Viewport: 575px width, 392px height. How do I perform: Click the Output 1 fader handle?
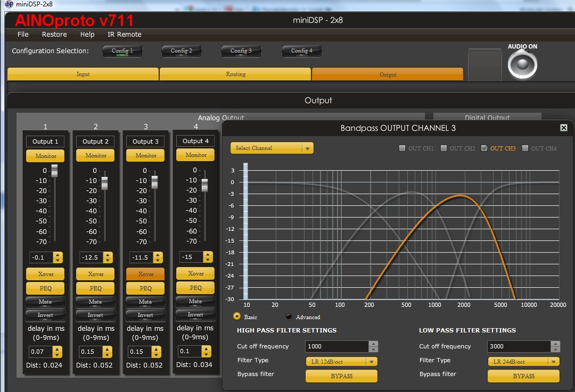pos(55,171)
